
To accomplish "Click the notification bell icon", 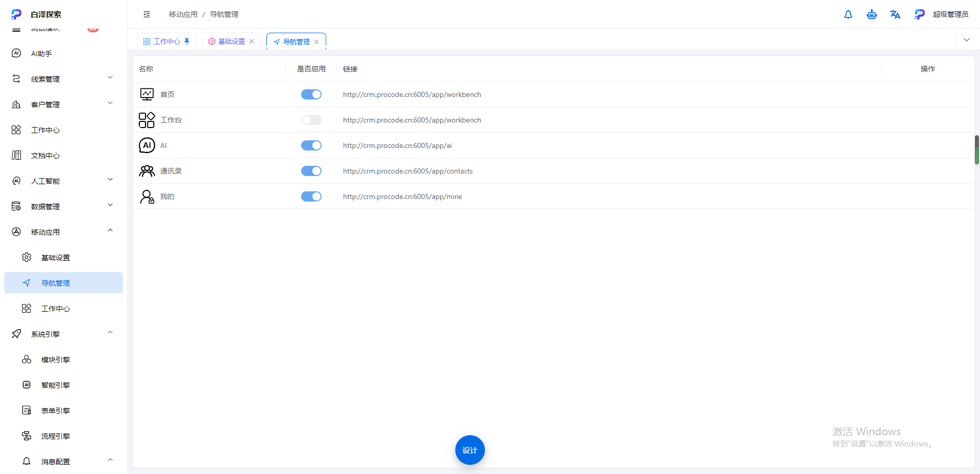I will (848, 14).
